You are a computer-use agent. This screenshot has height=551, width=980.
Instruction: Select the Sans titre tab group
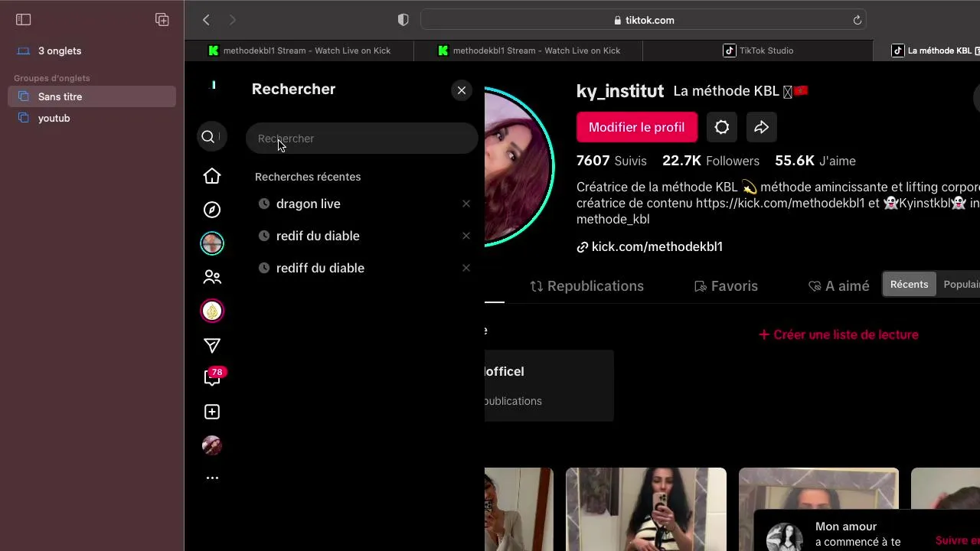[92, 96]
